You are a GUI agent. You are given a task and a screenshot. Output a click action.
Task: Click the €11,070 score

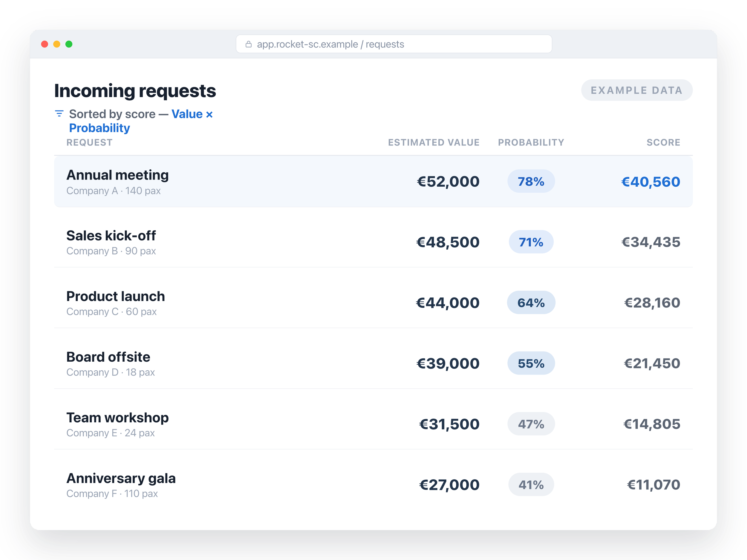coord(653,485)
